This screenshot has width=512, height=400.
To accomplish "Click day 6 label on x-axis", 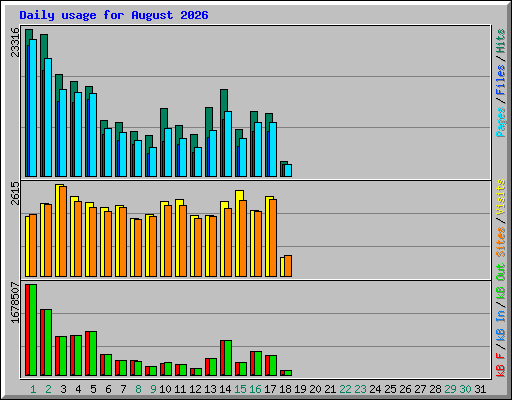I will click(x=108, y=389).
